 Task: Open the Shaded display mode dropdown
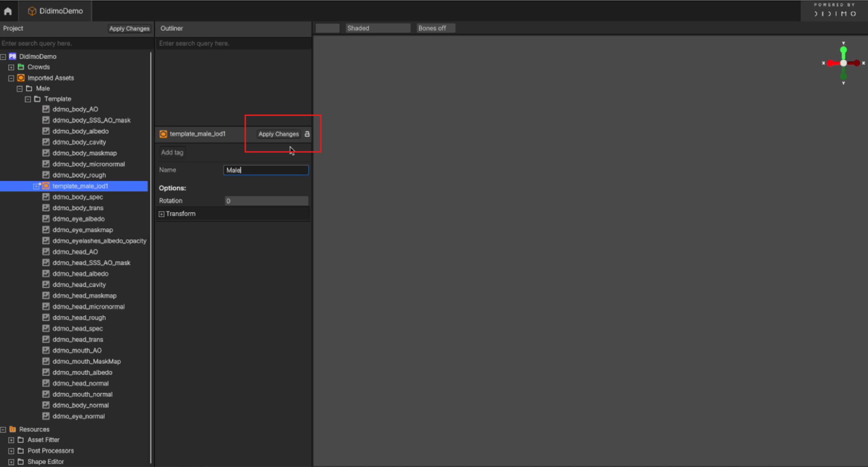[x=378, y=28]
